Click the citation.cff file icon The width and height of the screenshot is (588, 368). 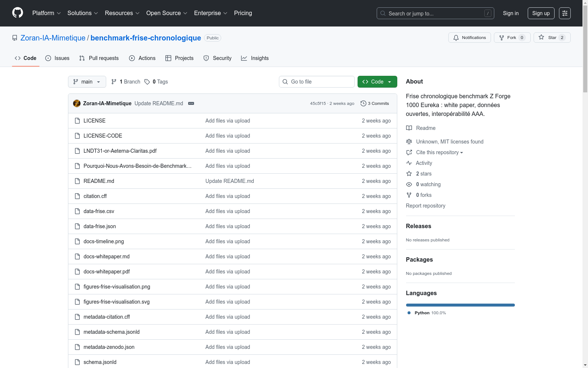pos(77,196)
